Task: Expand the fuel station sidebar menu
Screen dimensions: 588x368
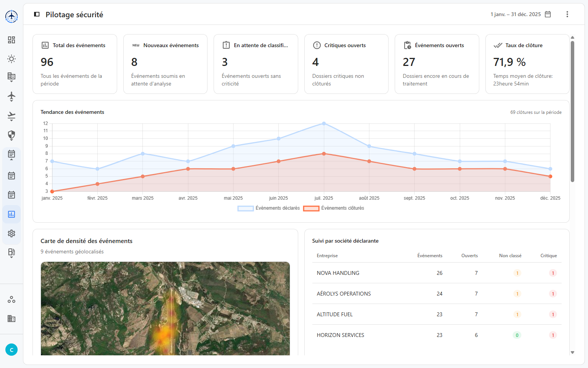Action: pyautogui.click(x=11, y=253)
